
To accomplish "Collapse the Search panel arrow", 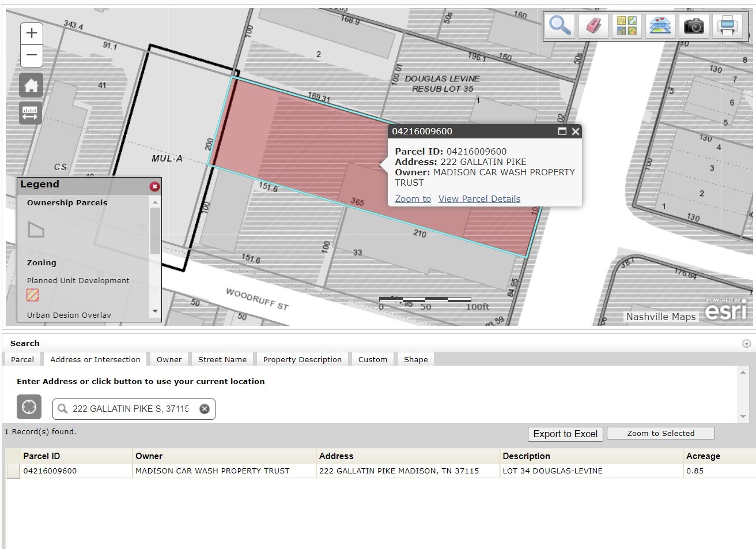I will (x=746, y=344).
